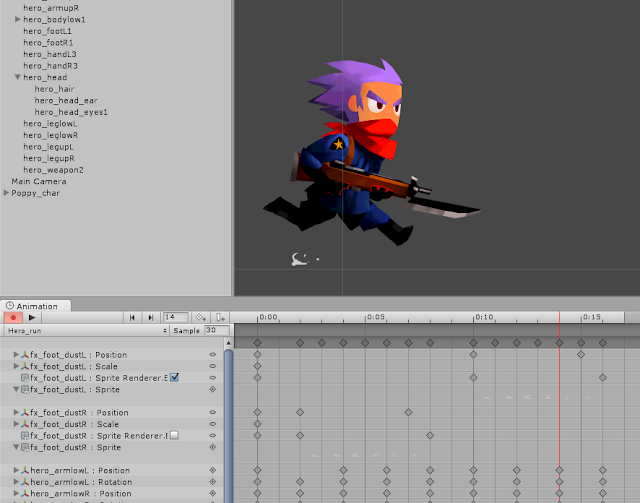Viewport: 640px width, 503px height.
Task: Collapse the hero_head tree node
Action: point(18,77)
